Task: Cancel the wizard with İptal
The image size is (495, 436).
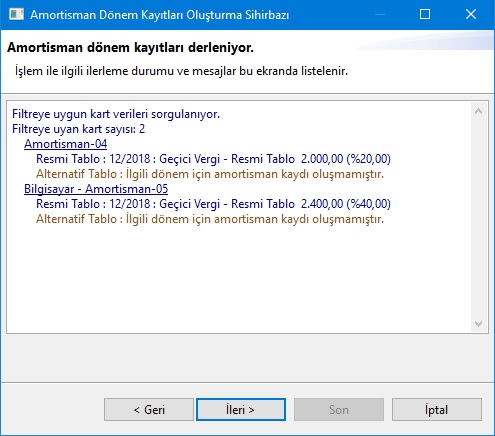Action: click(x=437, y=410)
